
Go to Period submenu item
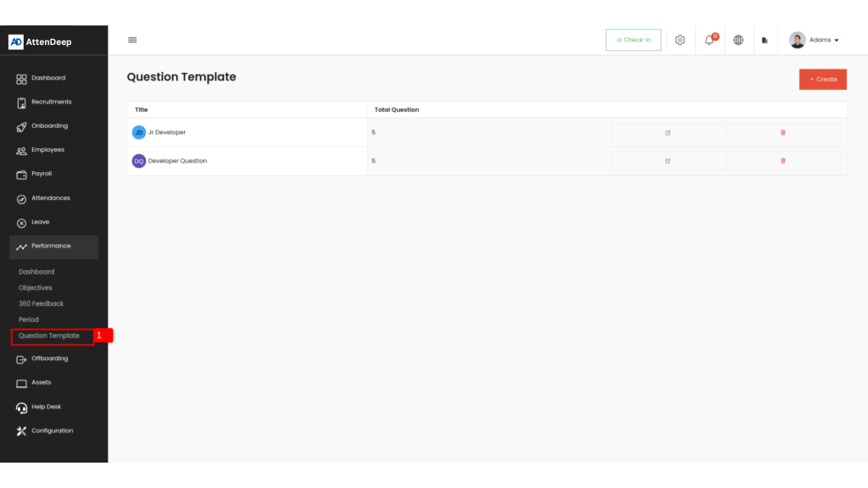(x=29, y=319)
